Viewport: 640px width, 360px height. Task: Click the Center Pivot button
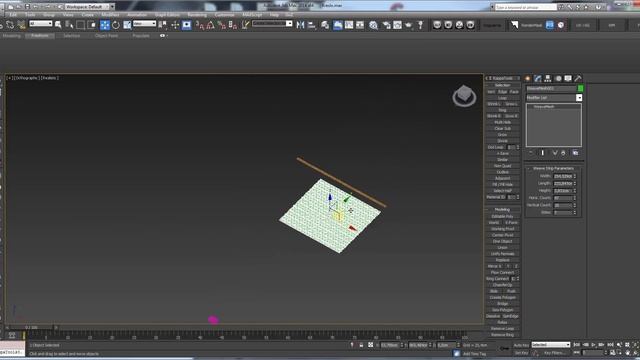pos(502,235)
